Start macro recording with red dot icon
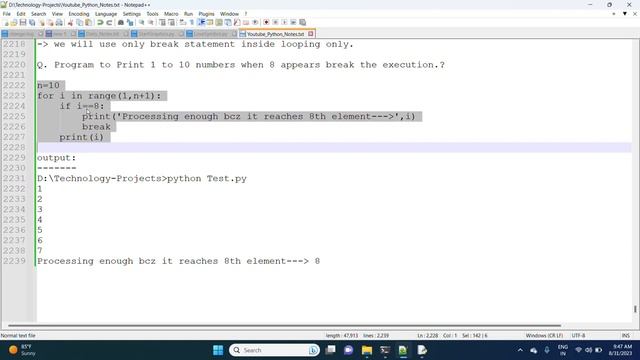 tap(266, 22)
